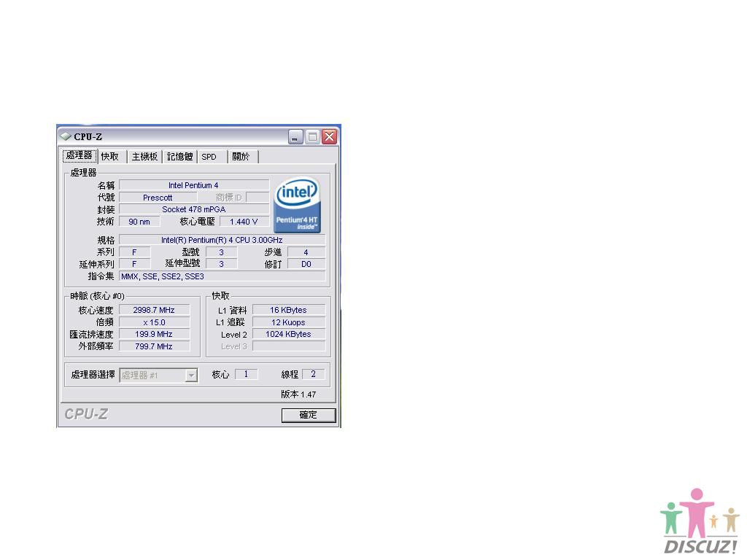
Task: Open the 主機板 tab
Action: [144, 157]
